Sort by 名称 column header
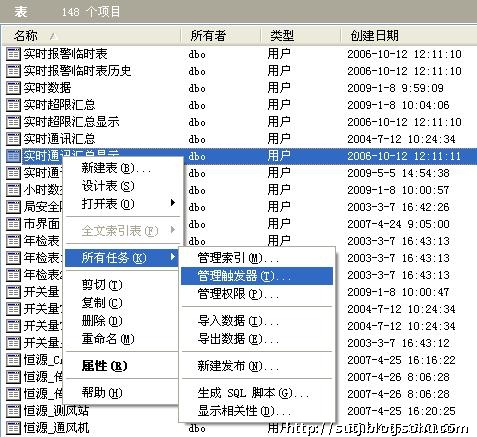 point(91,36)
